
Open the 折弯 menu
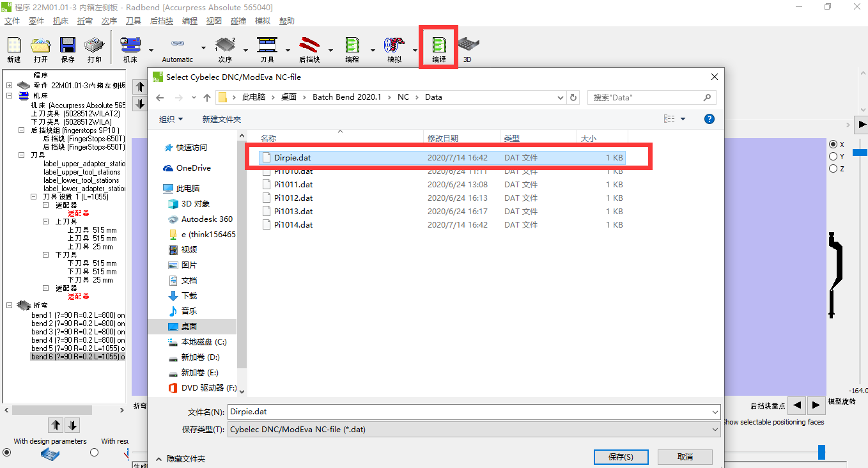tap(84, 21)
